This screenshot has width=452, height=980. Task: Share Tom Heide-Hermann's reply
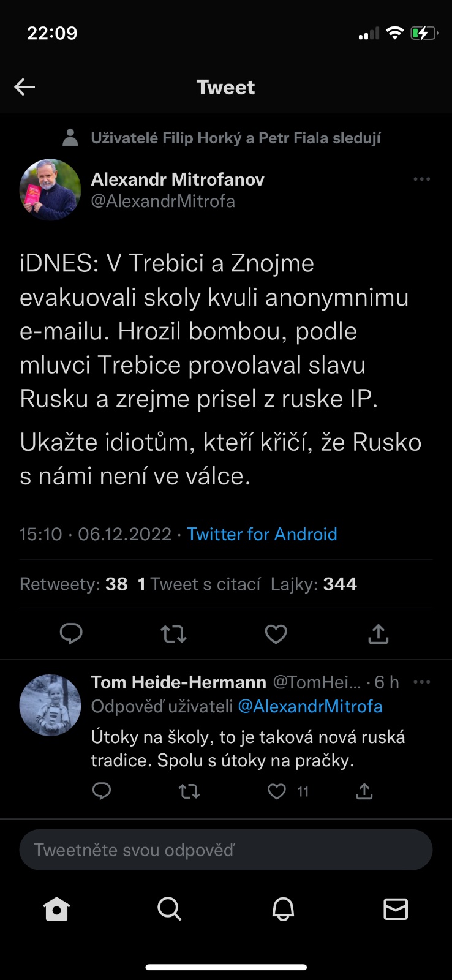point(364,792)
